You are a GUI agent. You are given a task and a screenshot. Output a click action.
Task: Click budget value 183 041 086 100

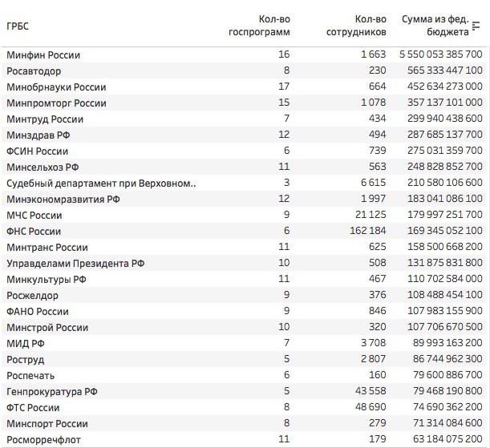click(x=444, y=199)
